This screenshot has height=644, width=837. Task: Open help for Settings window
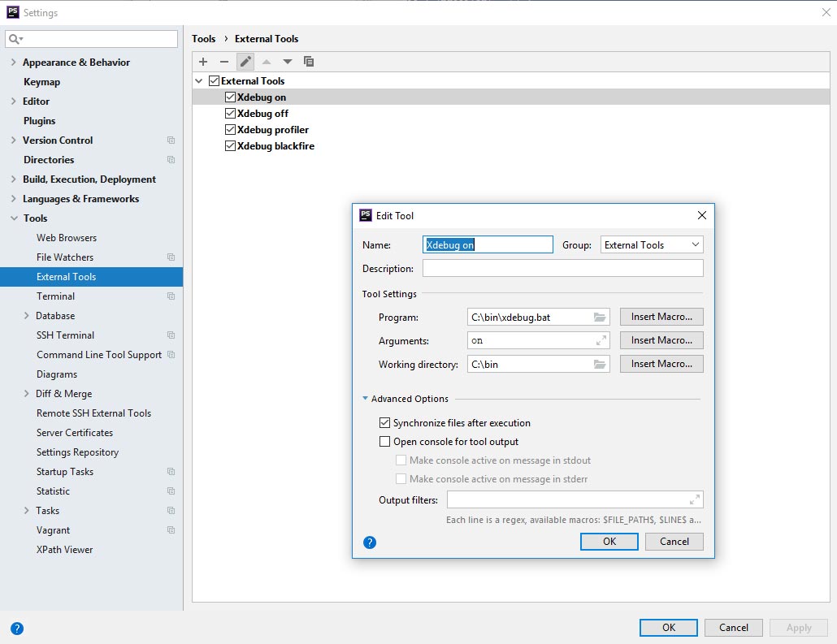click(x=17, y=628)
